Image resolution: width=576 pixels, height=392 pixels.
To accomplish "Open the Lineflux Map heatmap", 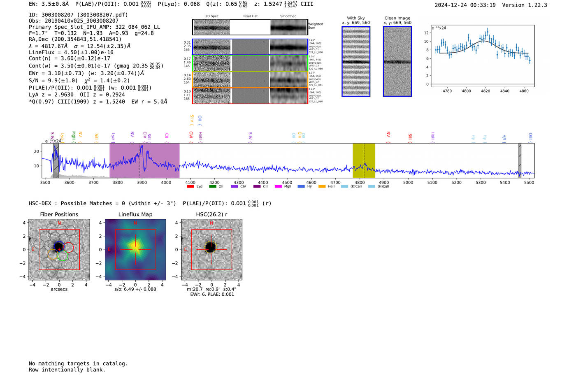I will coord(135,250).
